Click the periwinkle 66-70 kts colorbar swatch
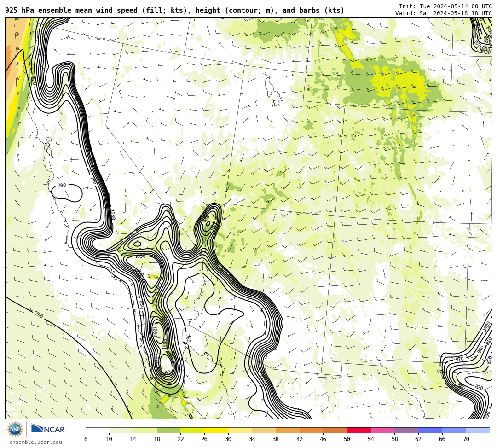The image size is (497, 448). 454,430
